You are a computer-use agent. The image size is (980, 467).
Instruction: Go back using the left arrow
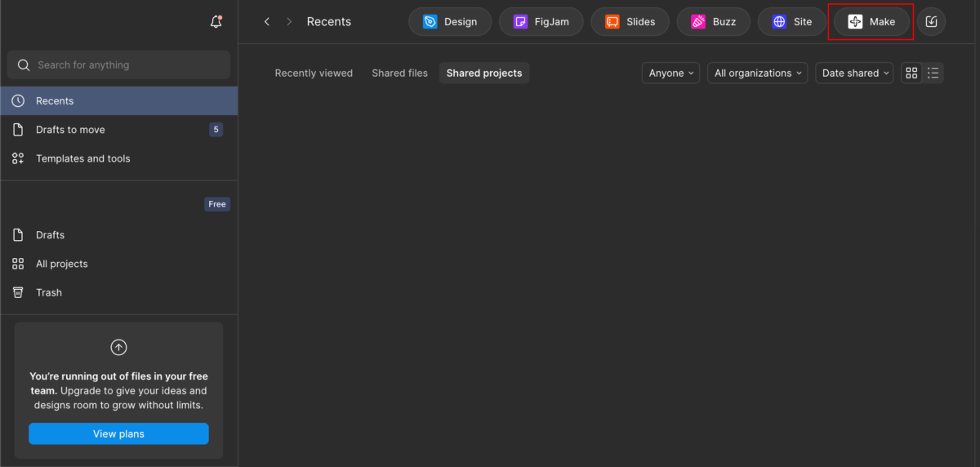(x=266, y=22)
